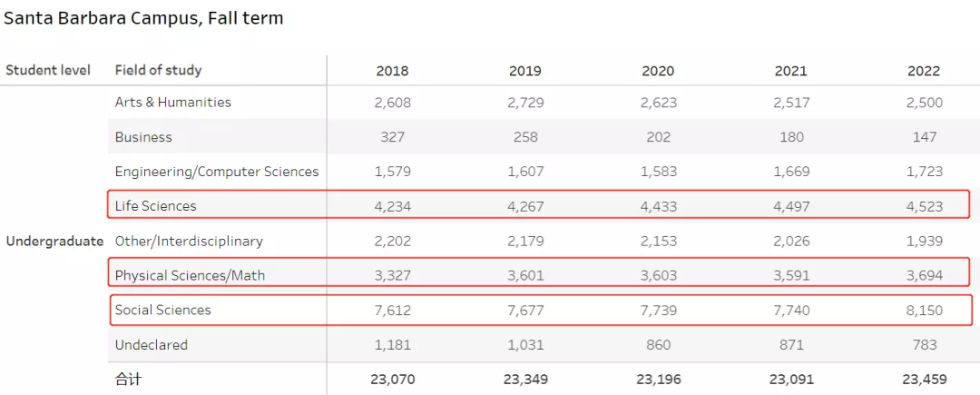The height and width of the screenshot is (395, 980).
Task: Select the 2019 column header
Action: 525,71
